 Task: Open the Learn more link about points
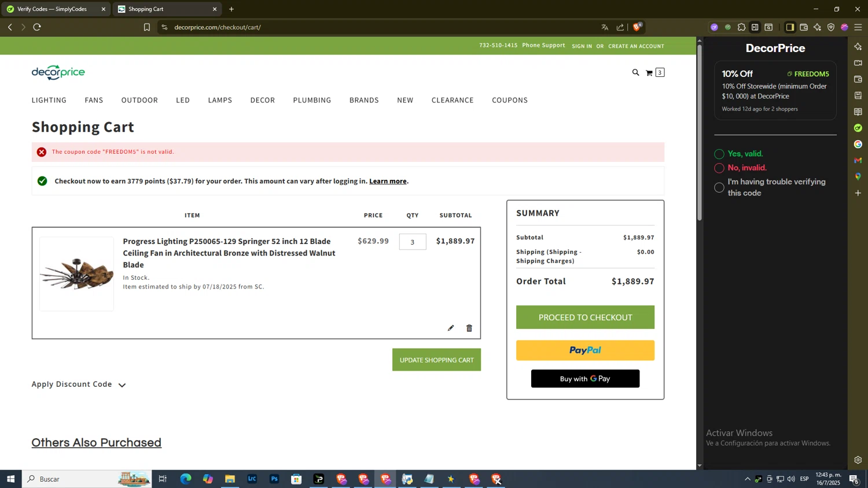(388, 181)
